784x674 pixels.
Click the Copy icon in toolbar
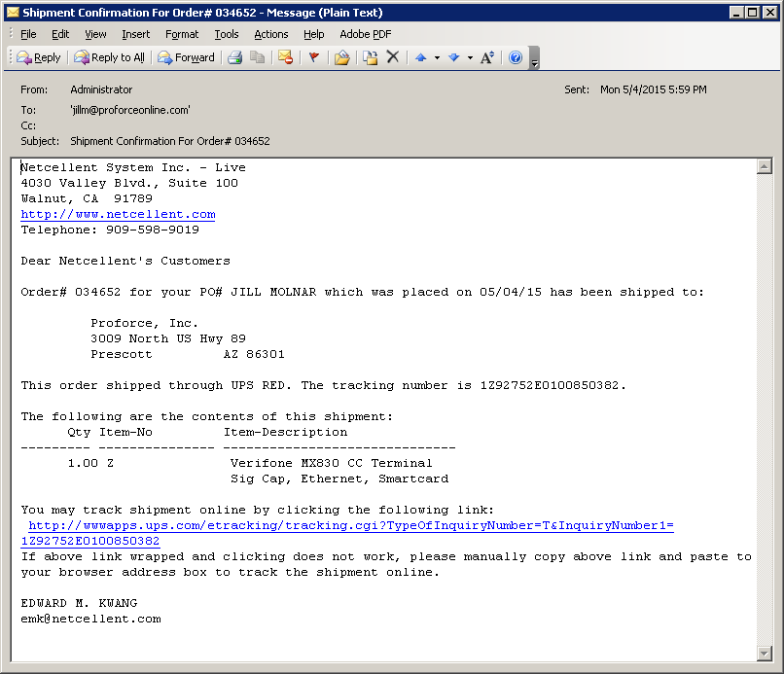point(257,57)
